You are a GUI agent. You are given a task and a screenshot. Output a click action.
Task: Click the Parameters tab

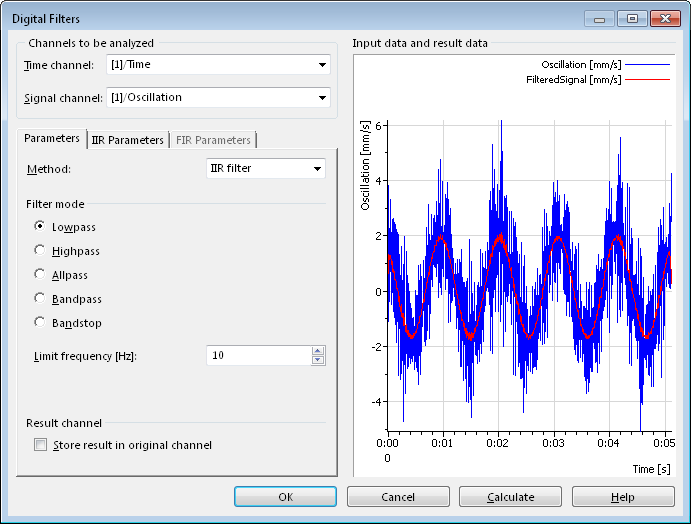[52, 138]
